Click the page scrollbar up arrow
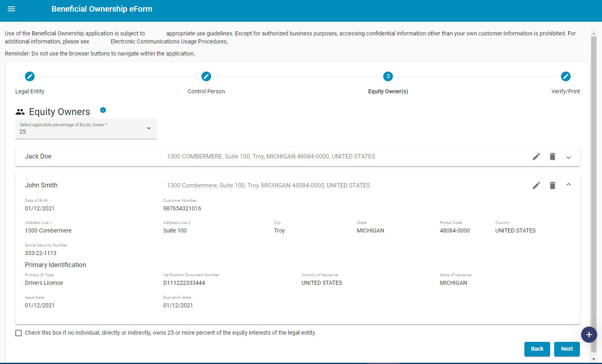Screen dimensions: 602x364 pos(594,33)
